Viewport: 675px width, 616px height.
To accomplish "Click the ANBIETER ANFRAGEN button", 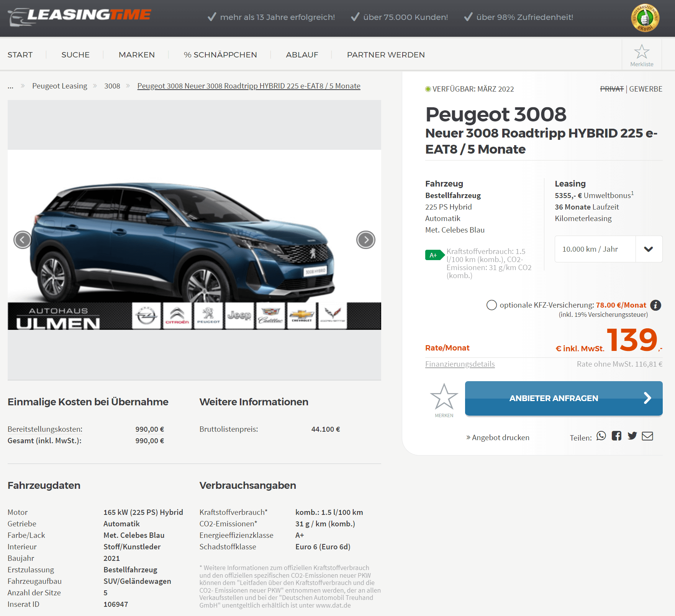I will (x=564, y=398).
